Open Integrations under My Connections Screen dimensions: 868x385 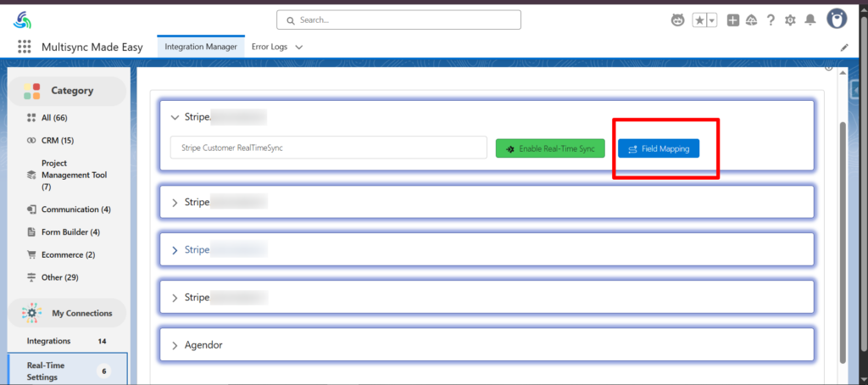click(48, 341)
